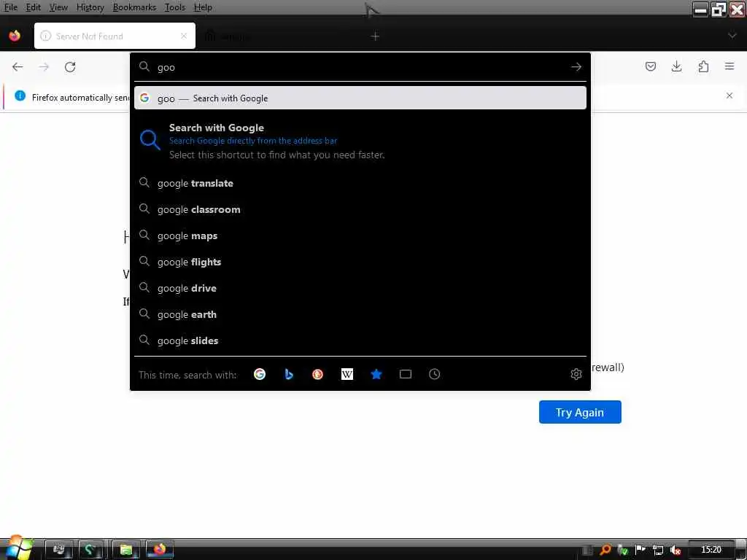
Task: Select the Server Not Found tab
Action: pyautogui.click(x=115, y=36)
